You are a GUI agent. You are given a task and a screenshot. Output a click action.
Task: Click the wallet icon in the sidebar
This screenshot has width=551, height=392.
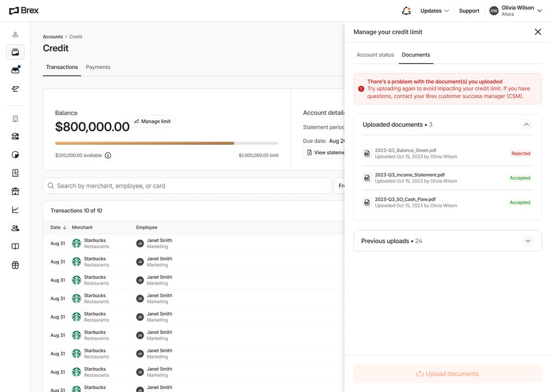pyautogui.click(x=15, y=52)
